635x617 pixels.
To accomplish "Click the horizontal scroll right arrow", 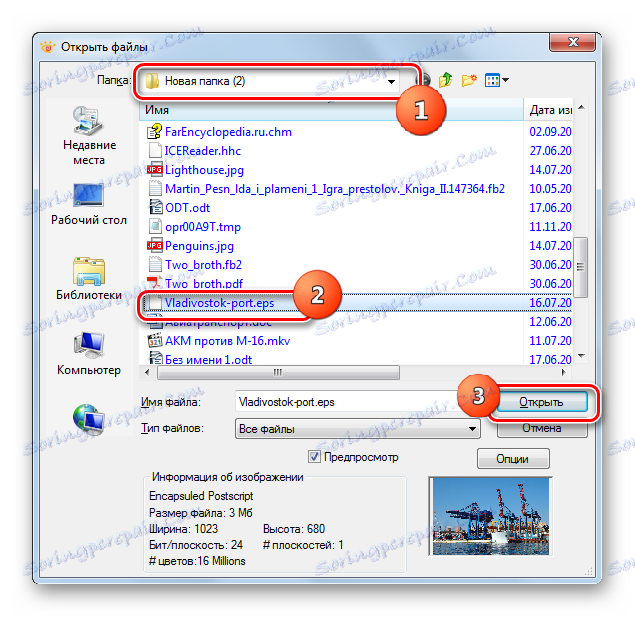I will 564,372.
